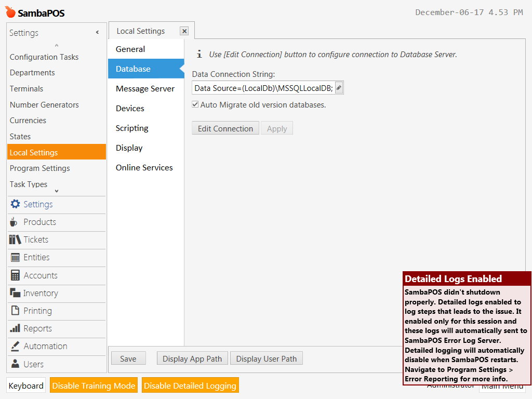Click the date and time display
The width and height of the screenshot is (532, 399).
[469, 12]
